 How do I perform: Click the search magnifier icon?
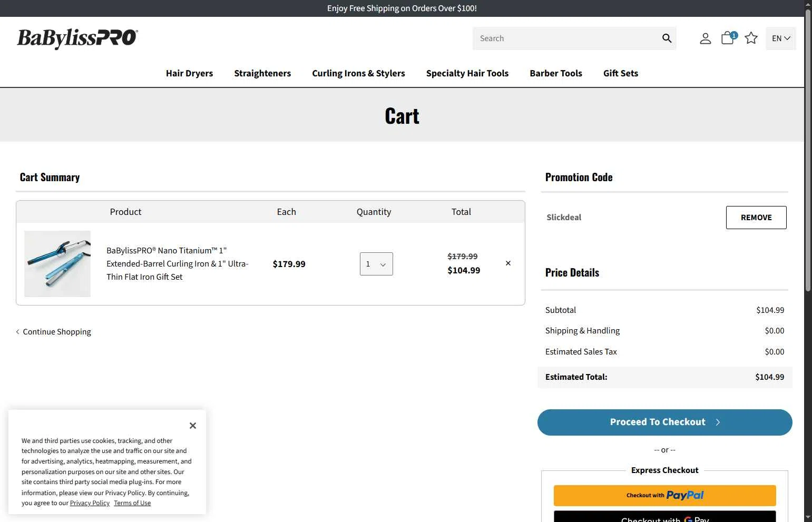pyautogui.click(x=667, y=38)
